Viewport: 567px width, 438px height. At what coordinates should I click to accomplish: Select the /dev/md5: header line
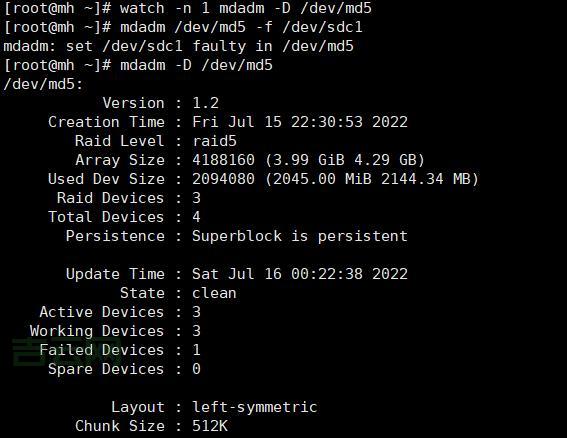click(x=43, y=85)
